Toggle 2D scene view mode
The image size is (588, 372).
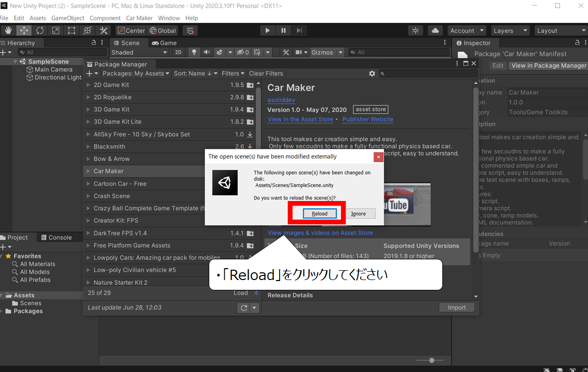[178, 52]
